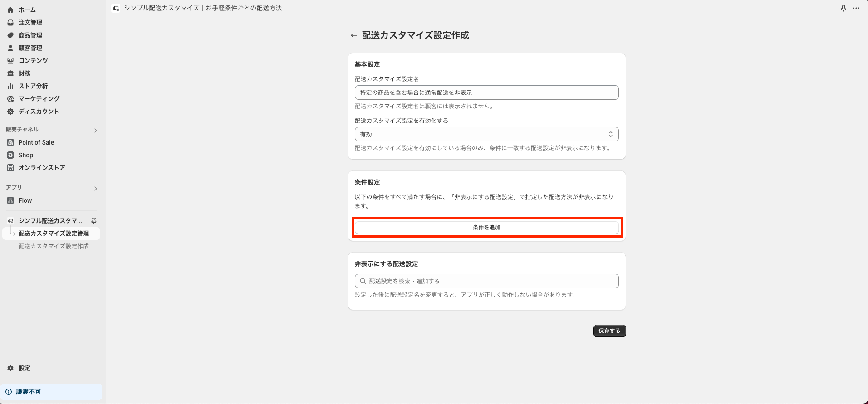
Task: Click the ディスカウント badge icon
Action: pos(10,112)
